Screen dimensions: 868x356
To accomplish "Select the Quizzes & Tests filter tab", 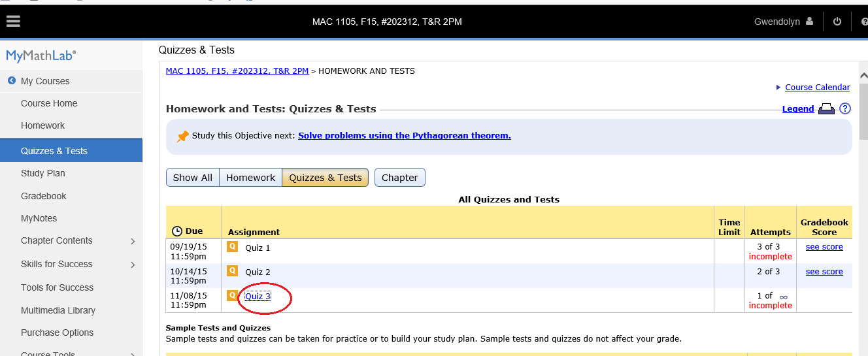I will (x=325, y=178).
